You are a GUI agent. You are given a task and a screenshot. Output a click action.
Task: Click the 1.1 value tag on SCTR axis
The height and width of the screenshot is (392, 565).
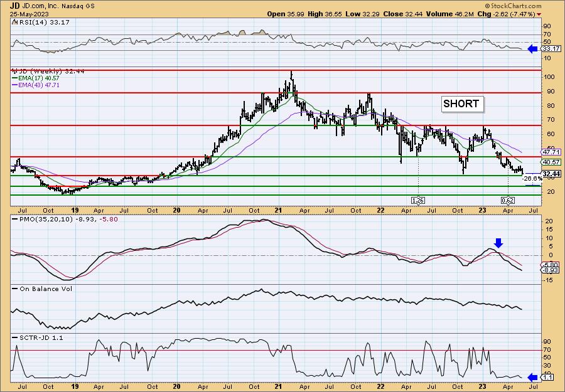[x=547, y=377]
